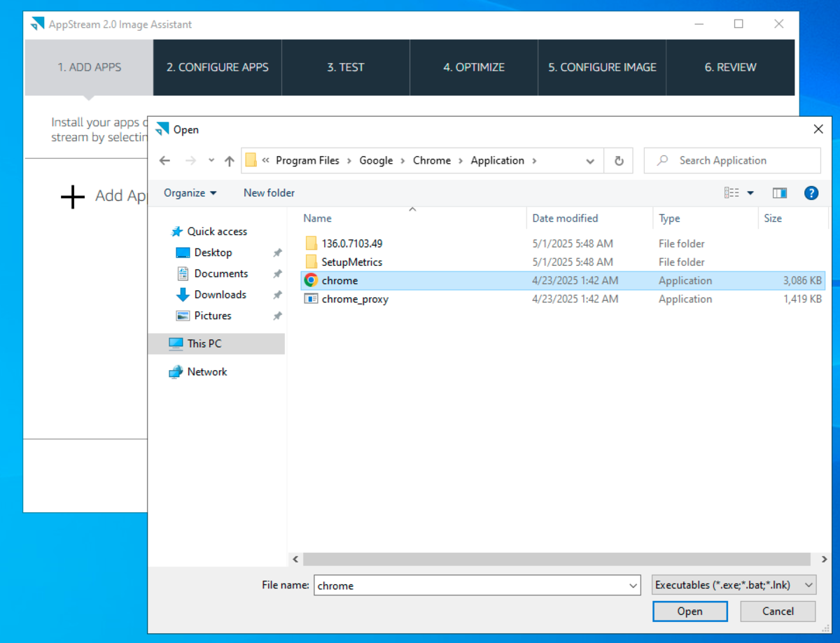840x643 pixels.
Task: Click the chrome_proxy file icon
Action: [311, 299]
